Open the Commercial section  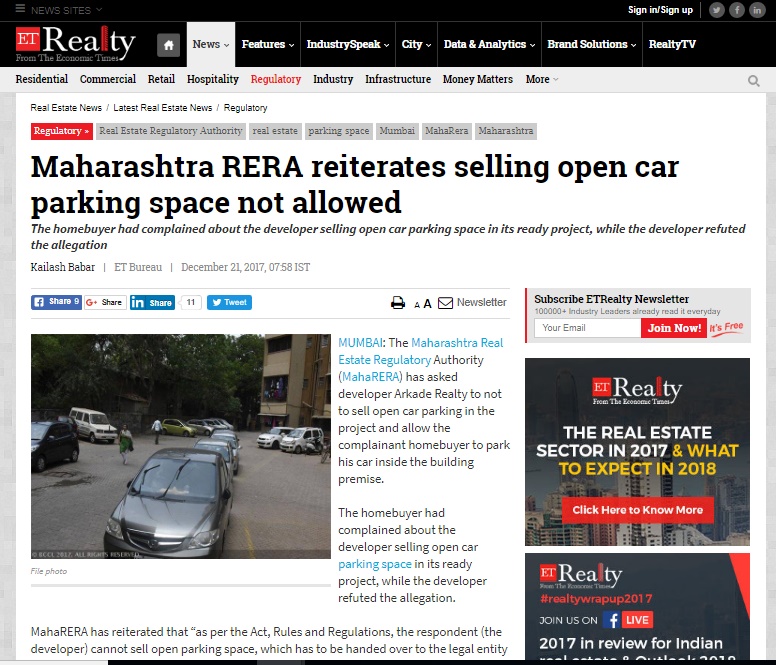[x=108, y=79]
